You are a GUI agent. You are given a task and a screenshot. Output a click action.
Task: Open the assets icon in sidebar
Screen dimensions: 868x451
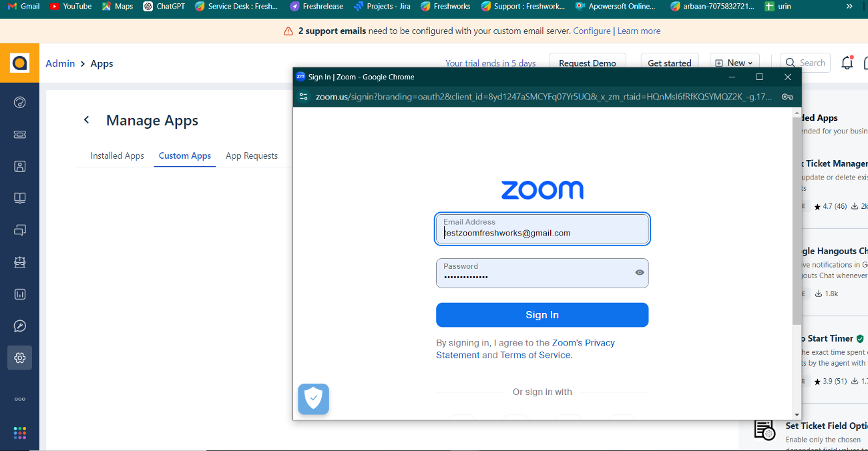(x=20, y=262)
